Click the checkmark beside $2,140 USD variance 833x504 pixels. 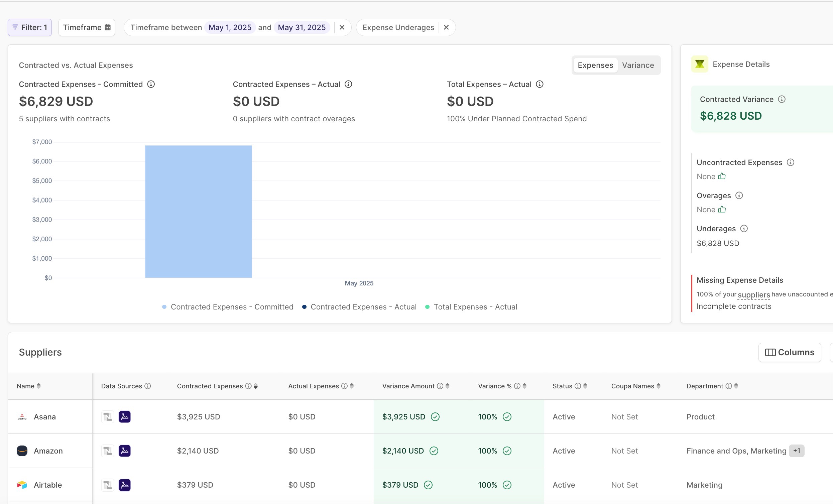point(434,451)
